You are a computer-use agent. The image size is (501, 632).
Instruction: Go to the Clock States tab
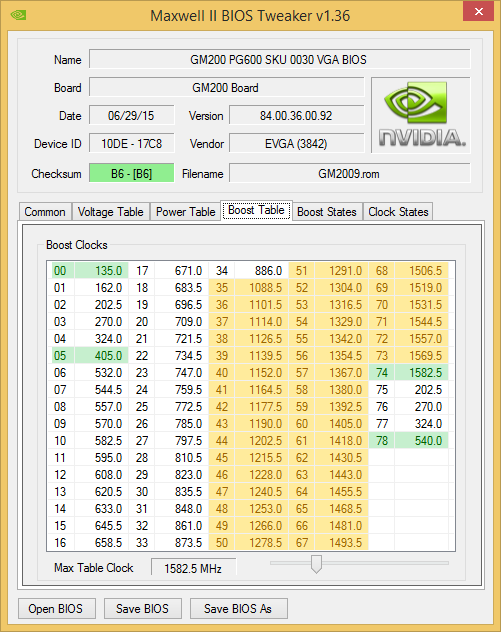point(398,212)
